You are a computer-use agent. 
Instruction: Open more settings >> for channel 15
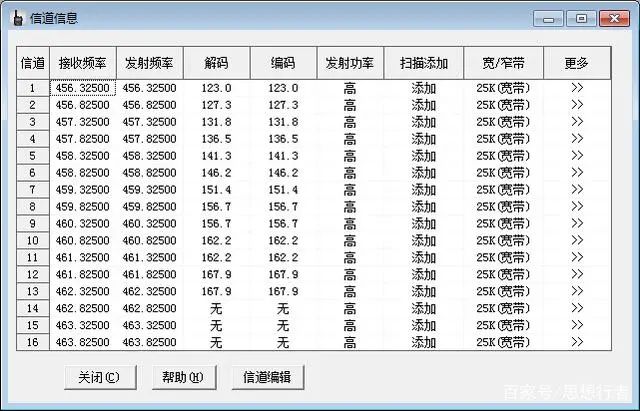coord(577,325)
